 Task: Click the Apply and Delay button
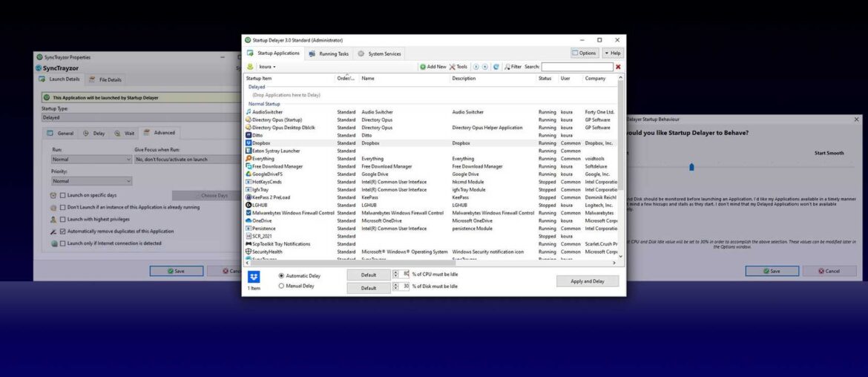(x=588, y=281)
